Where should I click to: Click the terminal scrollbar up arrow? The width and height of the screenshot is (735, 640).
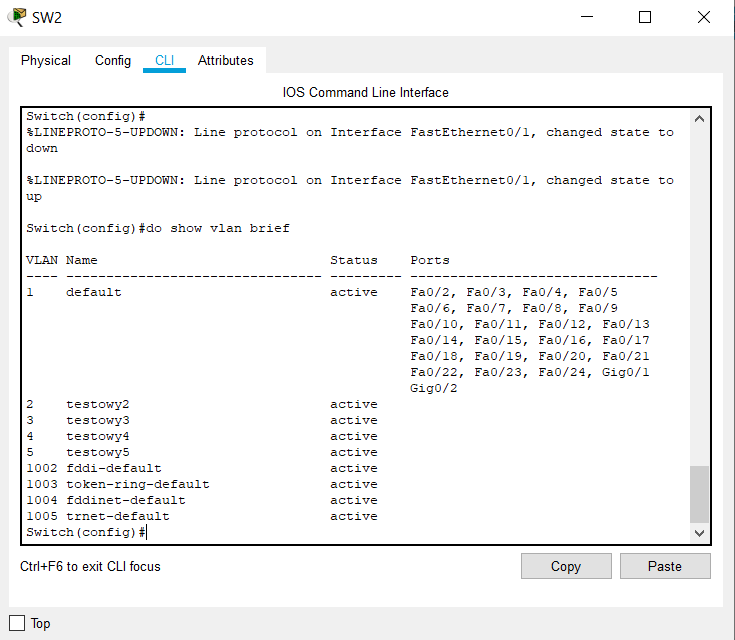point(699,118)
